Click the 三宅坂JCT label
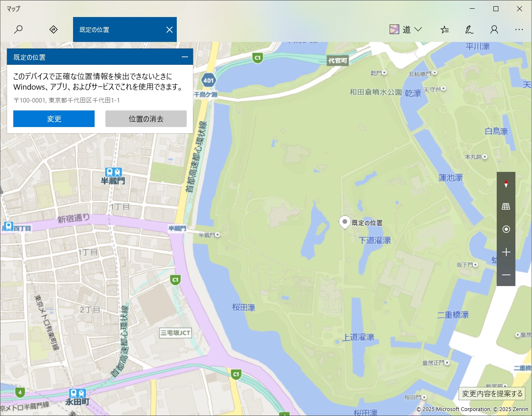This screenshot has width=532, height=416. tap(176, 333)
